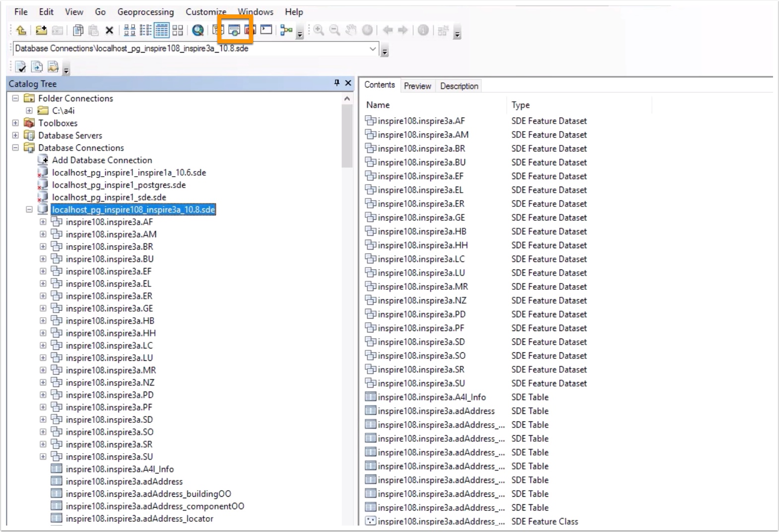
Task: Click the Paste toolbar icon
Action: [93, 31]
